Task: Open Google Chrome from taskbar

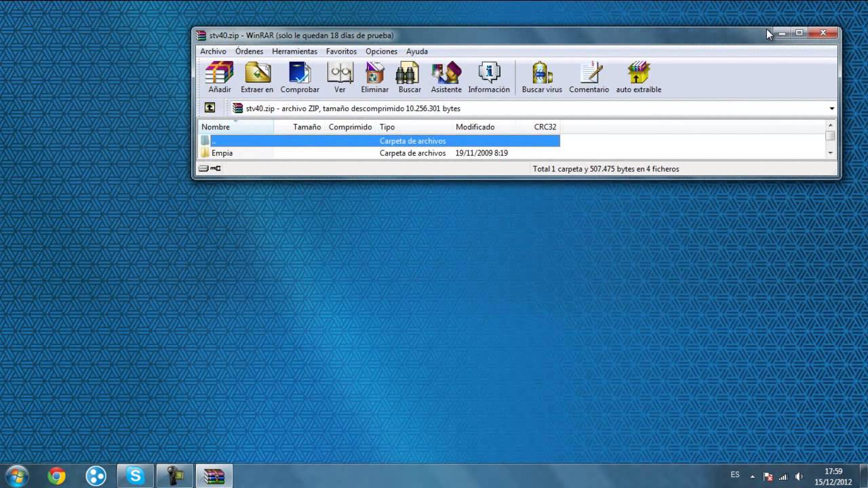Action: pos(57,476)
